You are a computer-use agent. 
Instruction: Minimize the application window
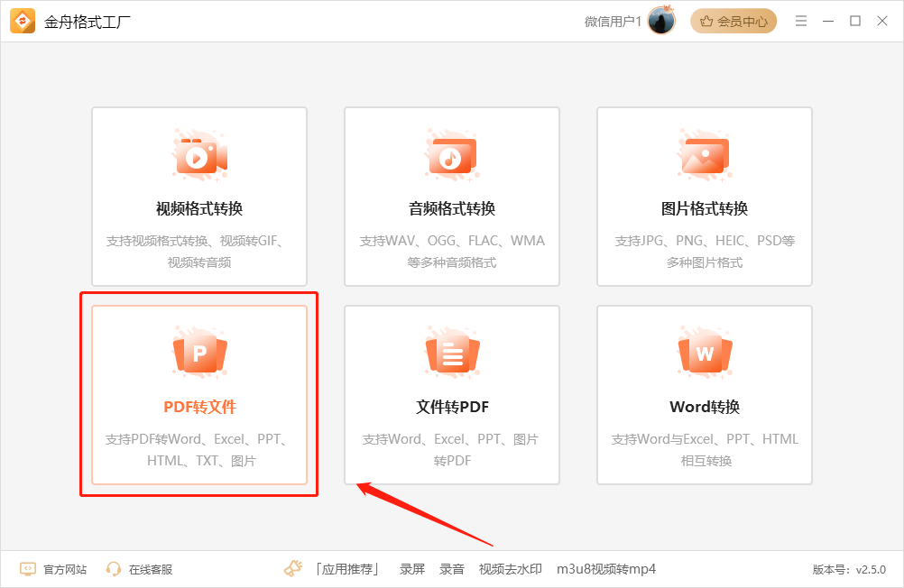pos(828,22)
